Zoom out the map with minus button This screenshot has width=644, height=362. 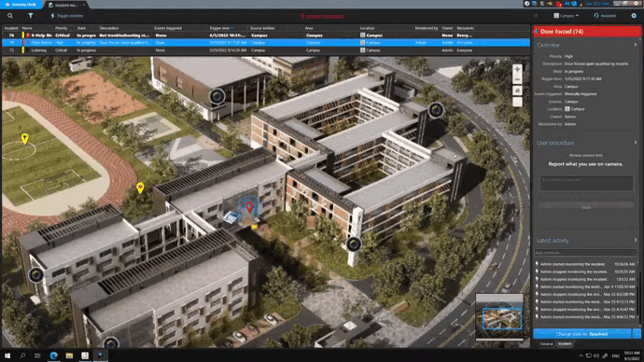(x=517, y=79)
